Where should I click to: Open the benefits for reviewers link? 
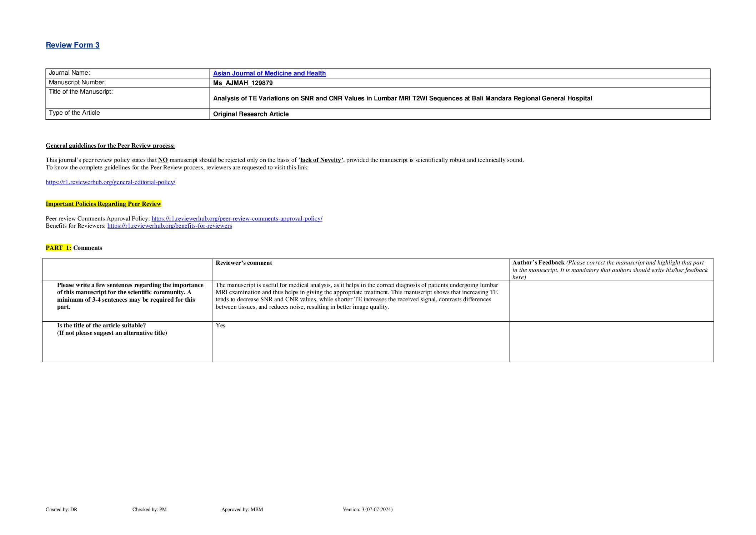(170, 226)
